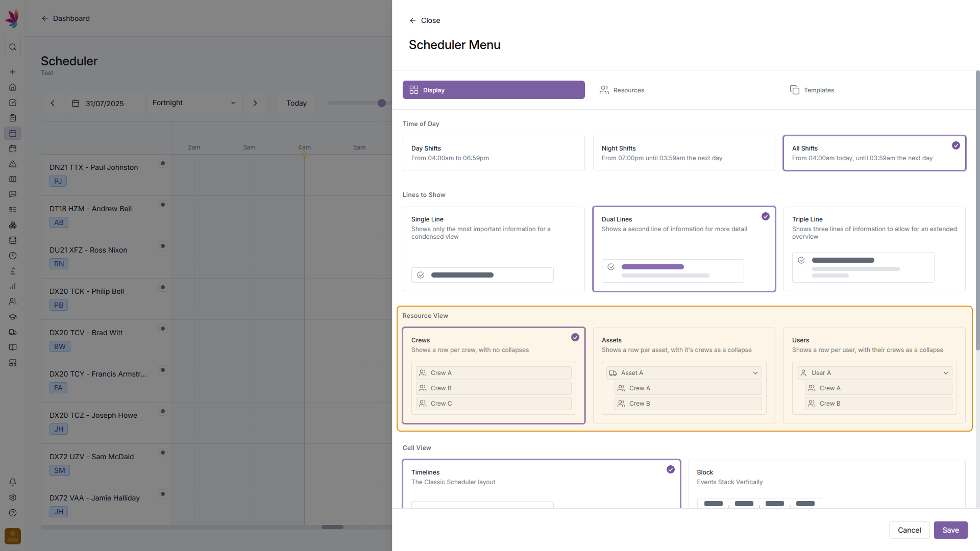This screenshot has height=551, width=980.
Task: Open the open-book icon in sidebar
Action: pyautogui.click(x=13, y=347)
